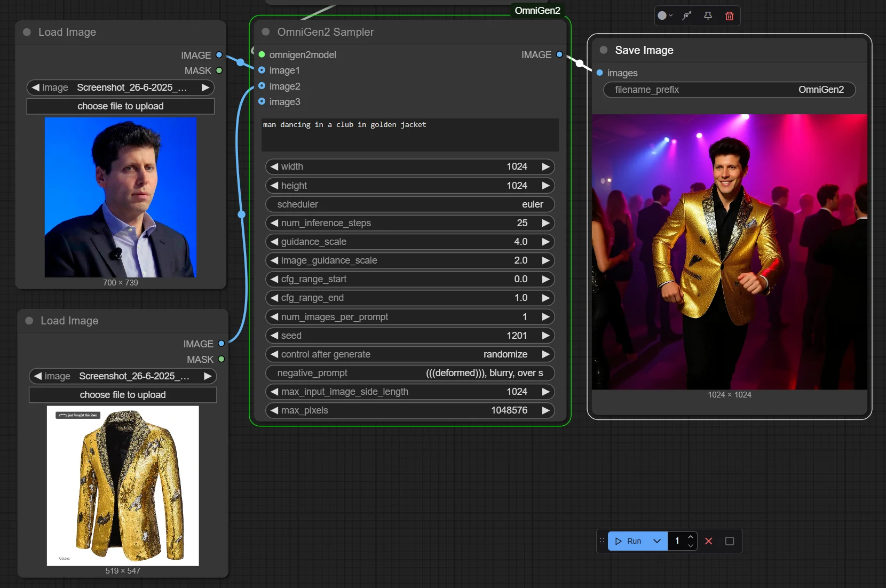Click bottom Load Image MASK output socket
Image resolution: width=886 pixels, height=588 pixels.
[x=222, y=359]
